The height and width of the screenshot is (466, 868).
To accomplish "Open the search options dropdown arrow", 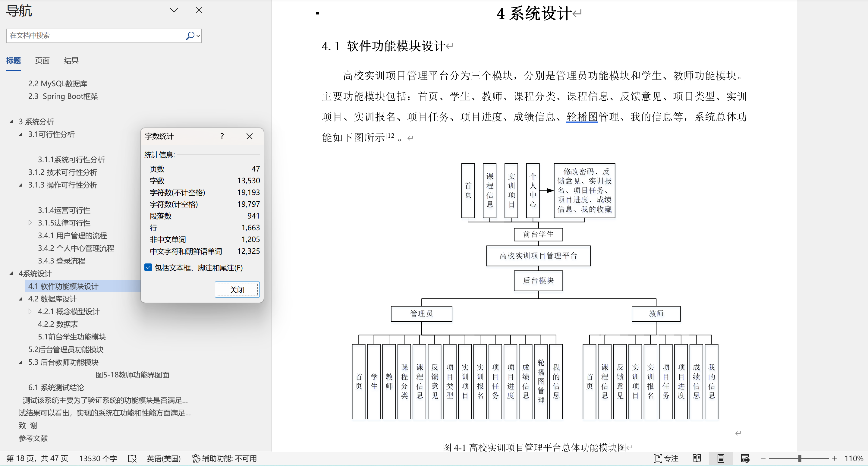I will tap(199, 36).
